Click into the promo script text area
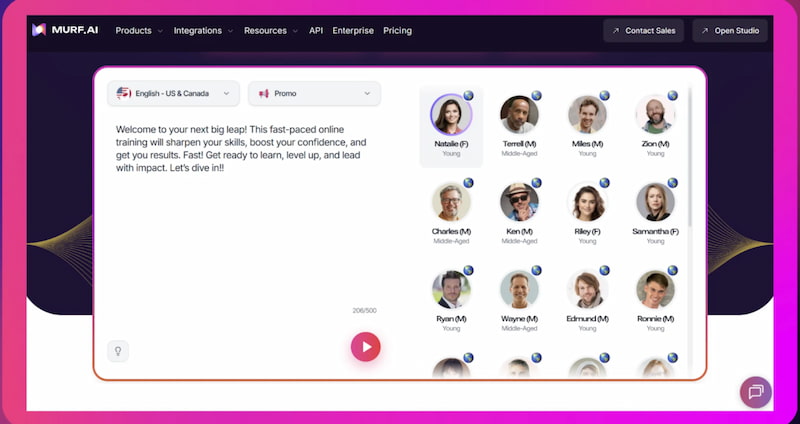800x424 pixels. (x=245, y=220)
